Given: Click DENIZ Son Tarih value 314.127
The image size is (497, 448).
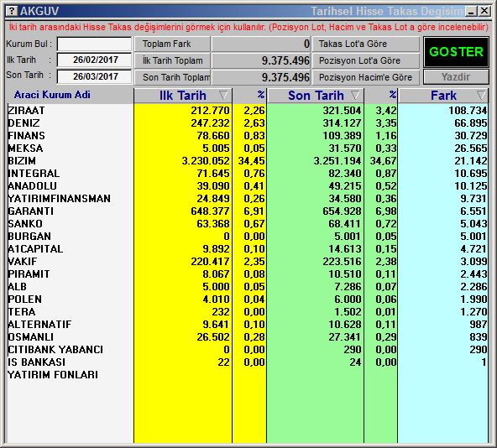Looking at the screenshot, I should [342, 123].
